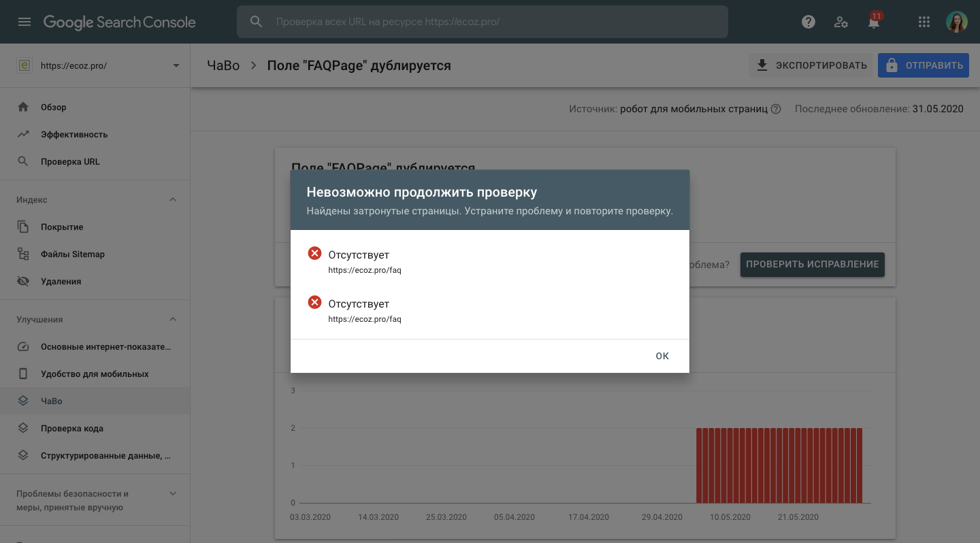Click second Отсутствует error icon in dialog

click(x=314, y=302)
